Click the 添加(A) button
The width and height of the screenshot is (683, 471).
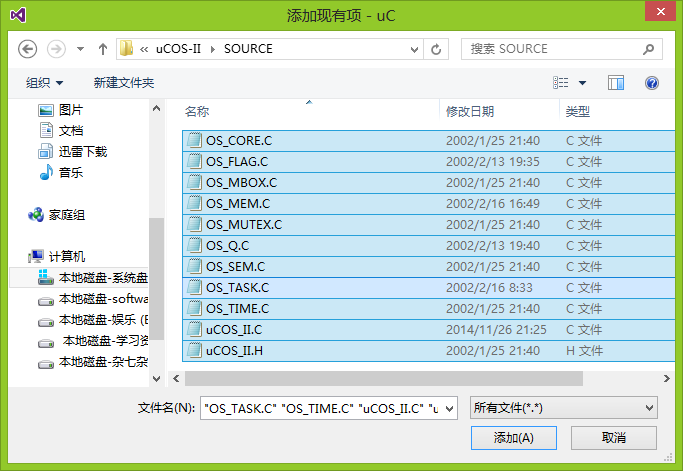click(514, 437)
